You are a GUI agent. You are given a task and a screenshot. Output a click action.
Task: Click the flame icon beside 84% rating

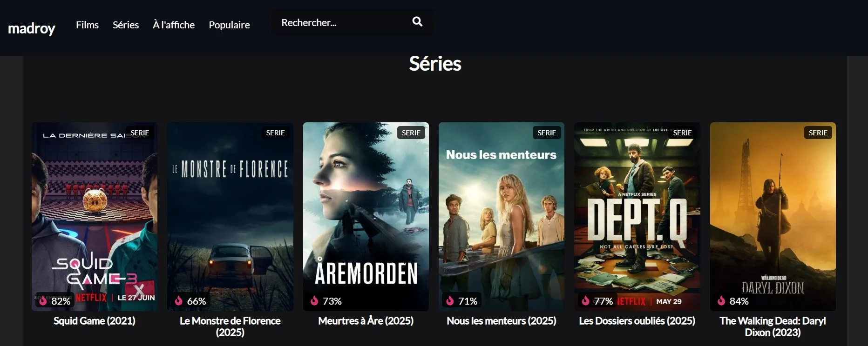[x=721, y=300]
